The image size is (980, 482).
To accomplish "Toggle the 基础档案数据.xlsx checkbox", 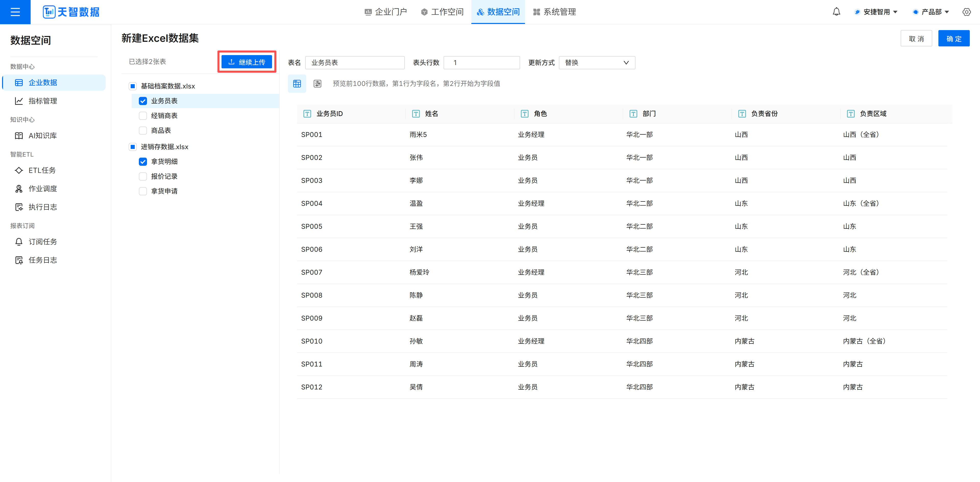I will tap(132, 86).
